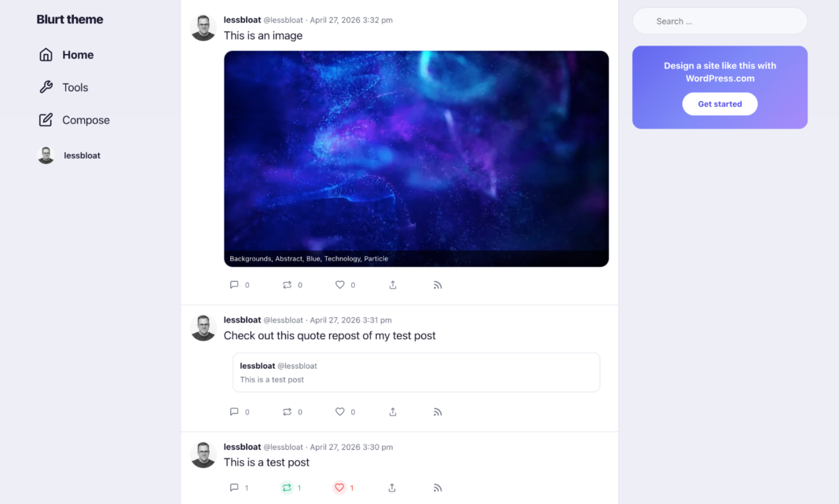Like the image post with the heart icon

point(340,285)
